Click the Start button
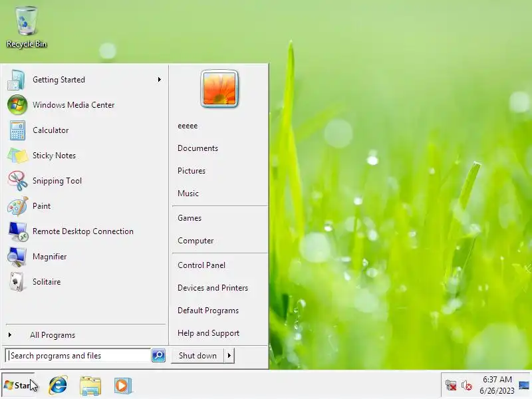The image size is (532, 399). tap(18, 386)
